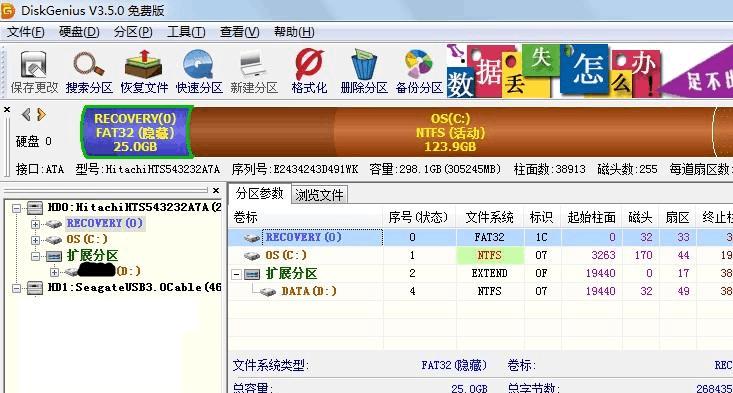733x393 pixels.
Task: Switch to the 浏览文件 tab
Action: (319, 194)
